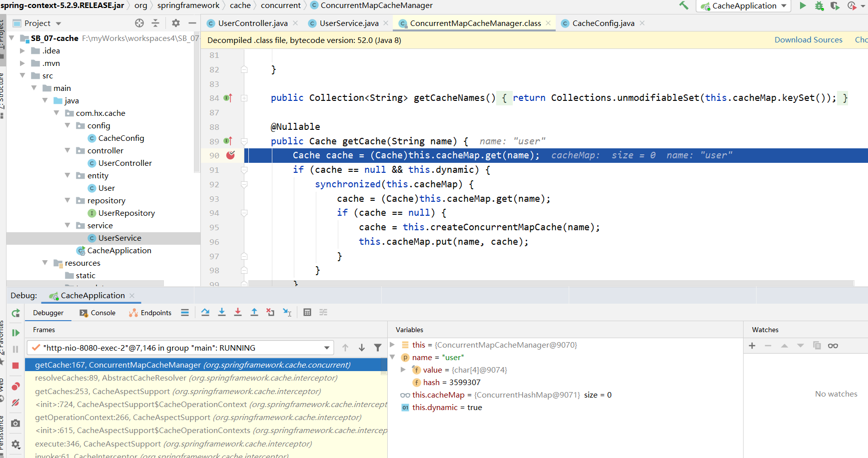Open the thread selector dropdown showing http-nio-8080-exec-2
Screen dimensions: 868x458
[180, 348]
